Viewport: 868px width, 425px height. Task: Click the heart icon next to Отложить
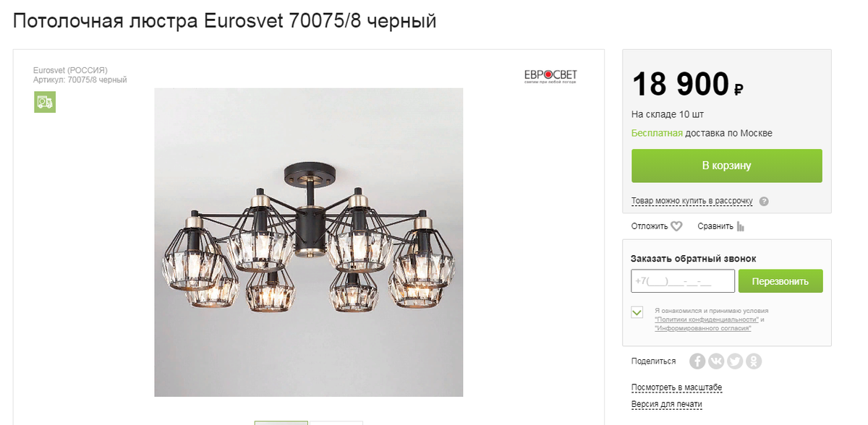click(676, 226)
